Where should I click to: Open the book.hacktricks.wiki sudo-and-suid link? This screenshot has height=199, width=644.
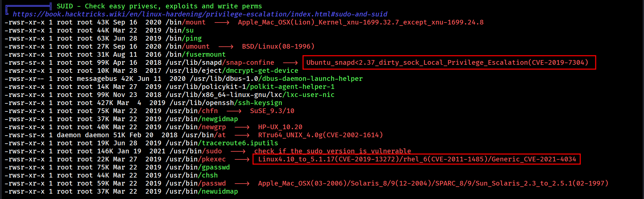pos(200,14)
